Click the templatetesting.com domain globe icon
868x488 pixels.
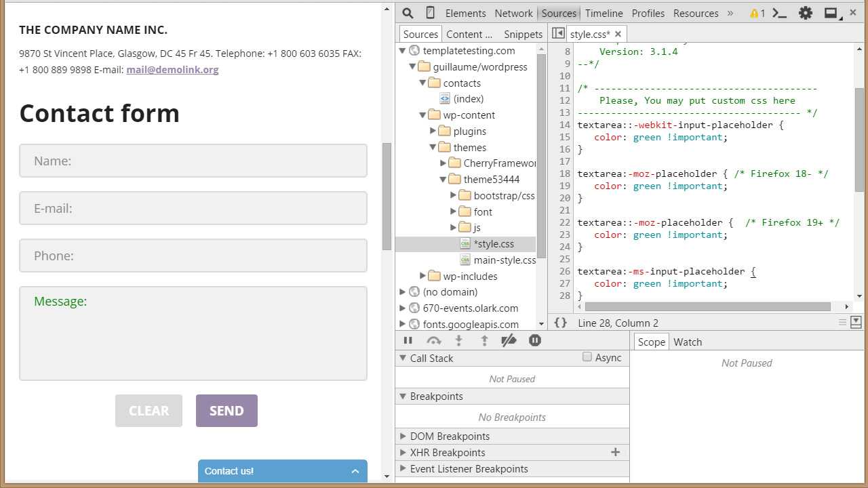pos(414,50)
